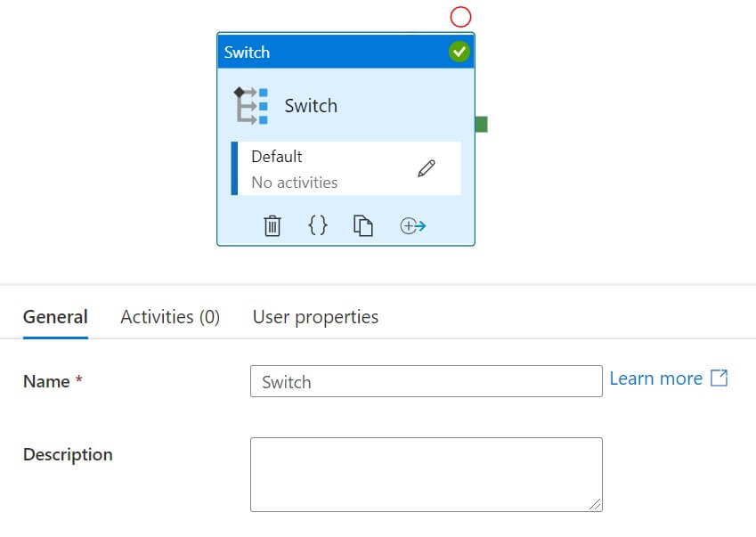Open the Learn more link
Image resolution: width=756 pixels, height=537 pixels.
655,378
